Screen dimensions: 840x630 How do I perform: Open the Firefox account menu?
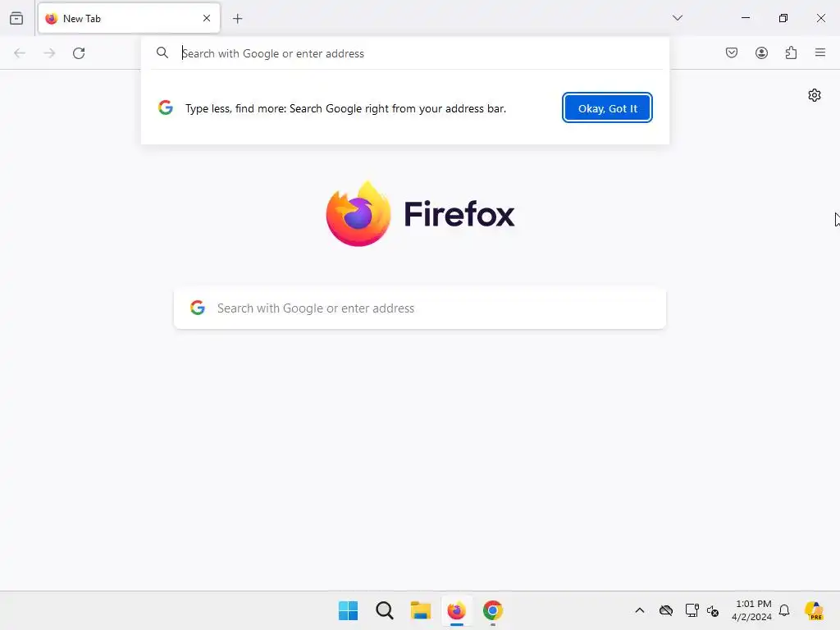pos(761,52)
